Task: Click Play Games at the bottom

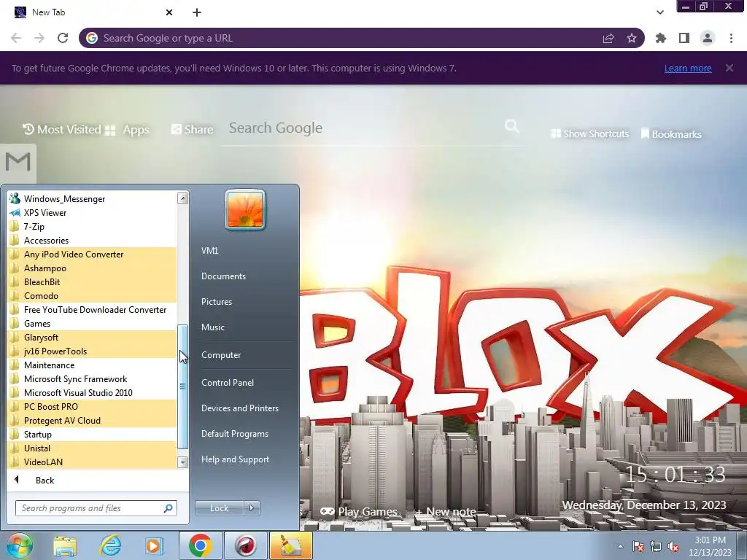Action: [358, 511]
